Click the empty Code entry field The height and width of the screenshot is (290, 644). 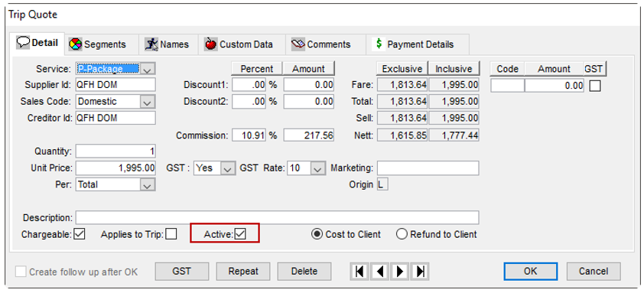pos(507,86)
